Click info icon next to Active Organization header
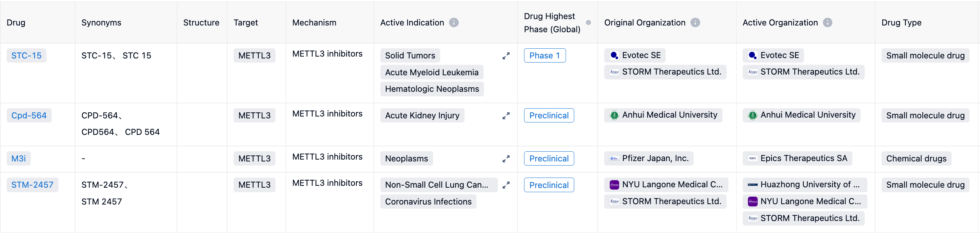 pos(827,22)
